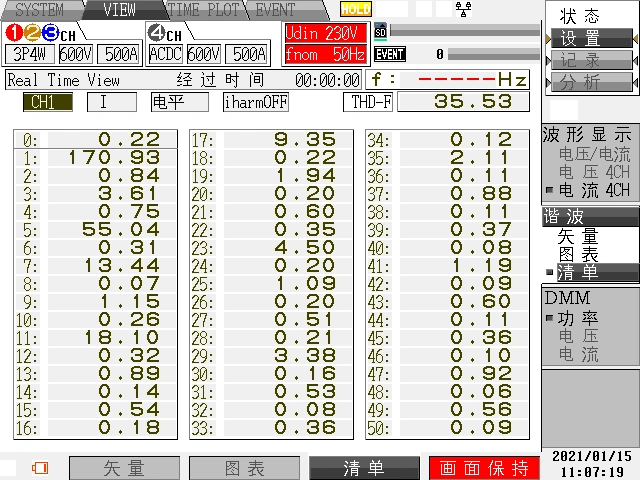This screenshot has width=640, height=480.
Task: Click the frequency f readout field
Action: 448,80
